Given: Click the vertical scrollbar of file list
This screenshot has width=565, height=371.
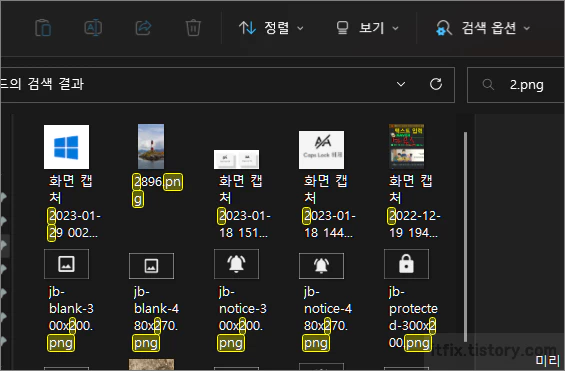Looking at the screenshot, I should pos(466,237).
